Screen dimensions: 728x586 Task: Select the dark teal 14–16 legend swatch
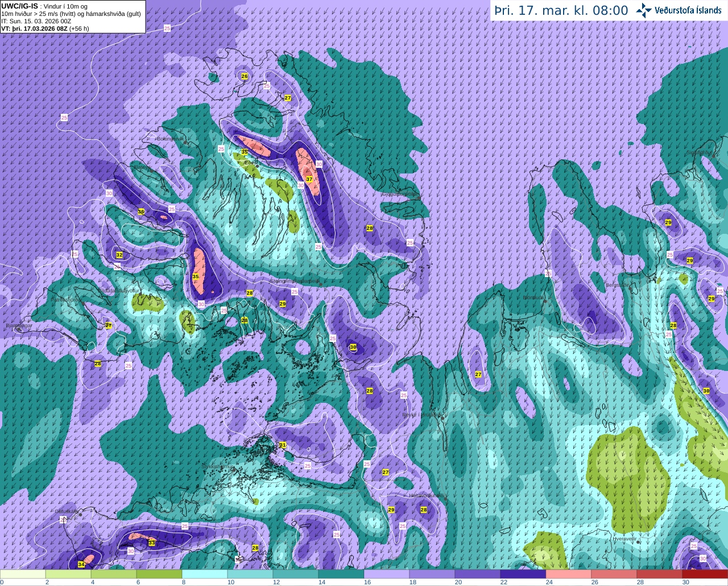pyautogui.click(x=341, y=574)
